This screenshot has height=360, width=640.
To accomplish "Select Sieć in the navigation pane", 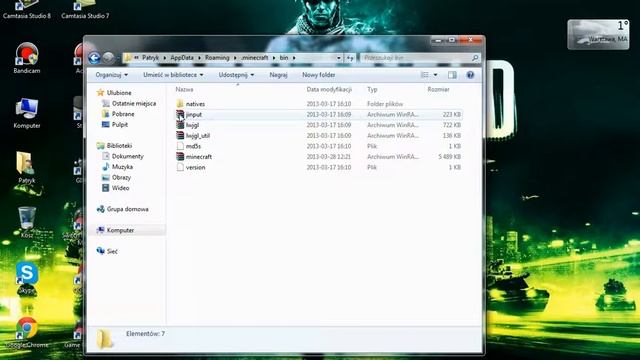I will [x=112, y=251].
